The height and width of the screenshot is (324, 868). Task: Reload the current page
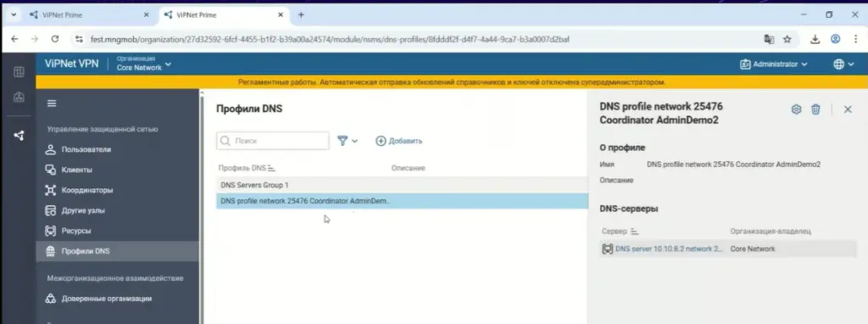pos(55,39)
